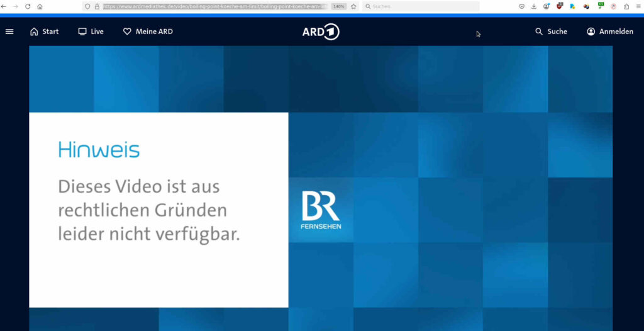Click the Hinweis heading

tap(99, 150)
